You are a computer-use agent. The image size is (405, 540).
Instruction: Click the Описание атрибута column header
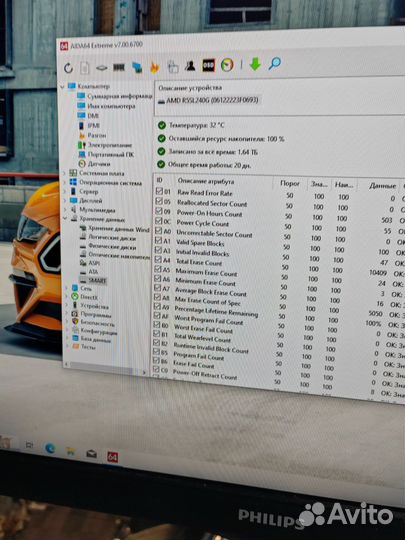[x=206, y=181]
